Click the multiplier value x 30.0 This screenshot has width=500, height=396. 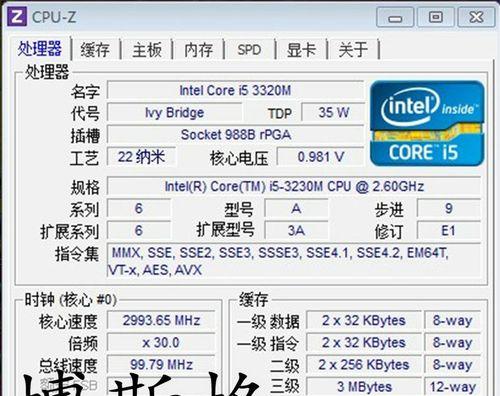(161, 343)
